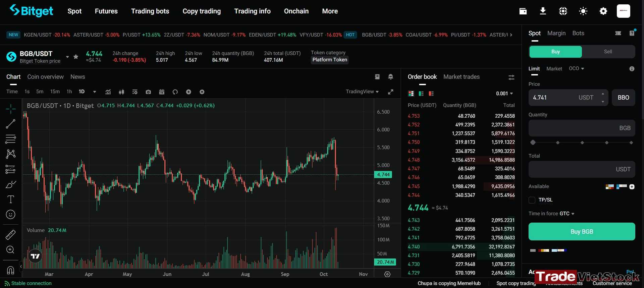Switch to the Coin overview tab
The image size is (644, 288).
[x=45, y=77]
